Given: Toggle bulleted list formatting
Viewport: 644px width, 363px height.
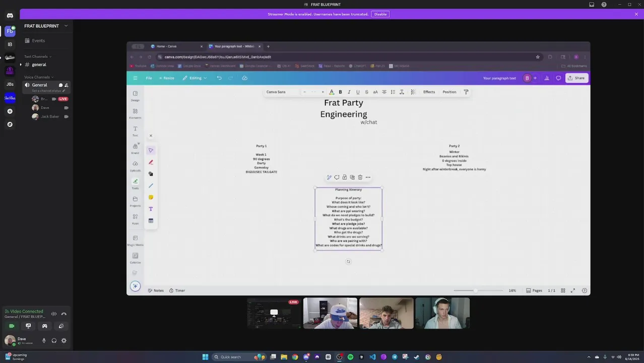Looking at the screenshot, I should point(393,92).
